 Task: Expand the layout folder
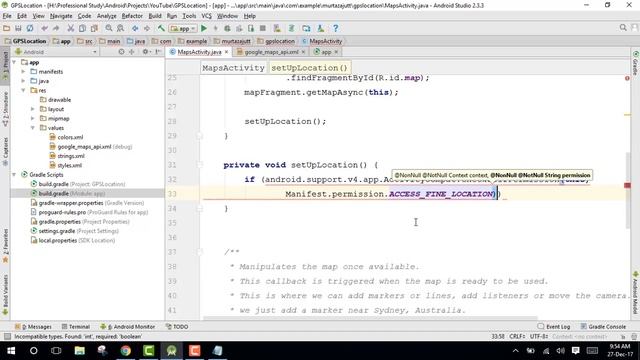[33, 109]
